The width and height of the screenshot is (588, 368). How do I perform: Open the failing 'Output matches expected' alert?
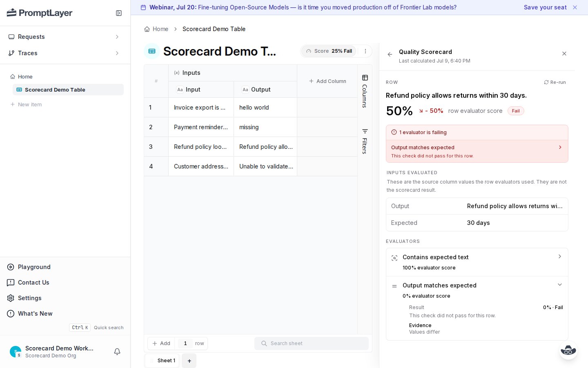[x=477, y=151]
